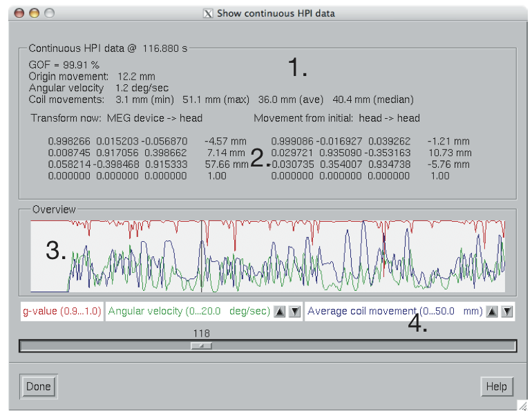Click the Transform now: MEG device -> head label
The image size is (532, 418).
(x=117, y=118)
